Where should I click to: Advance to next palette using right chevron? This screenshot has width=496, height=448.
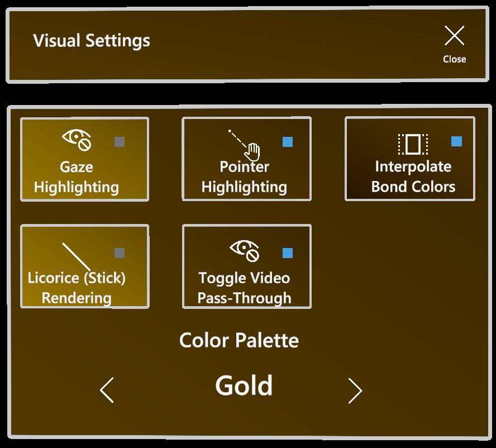coord(356,391)
